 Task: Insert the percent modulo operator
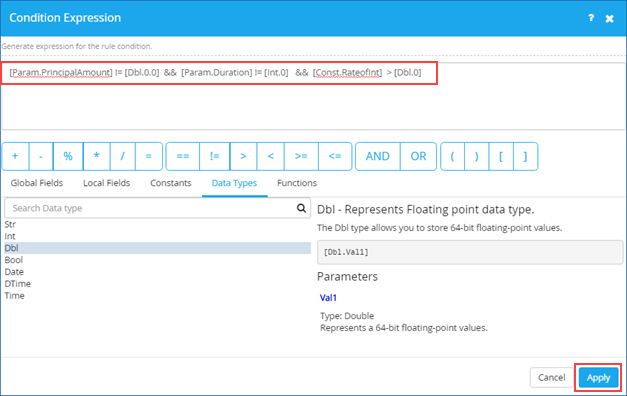(68, 156)
